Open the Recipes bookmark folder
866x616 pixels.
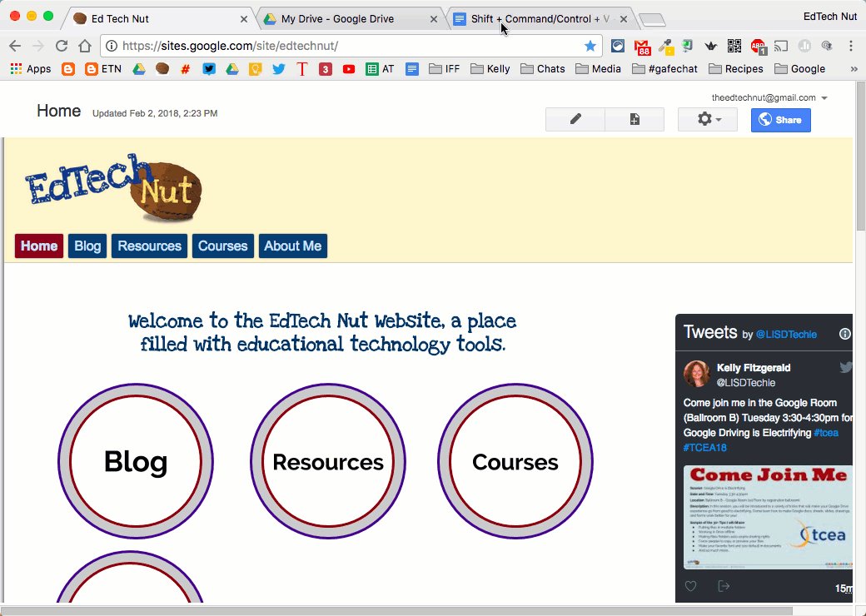pos(736,69)
